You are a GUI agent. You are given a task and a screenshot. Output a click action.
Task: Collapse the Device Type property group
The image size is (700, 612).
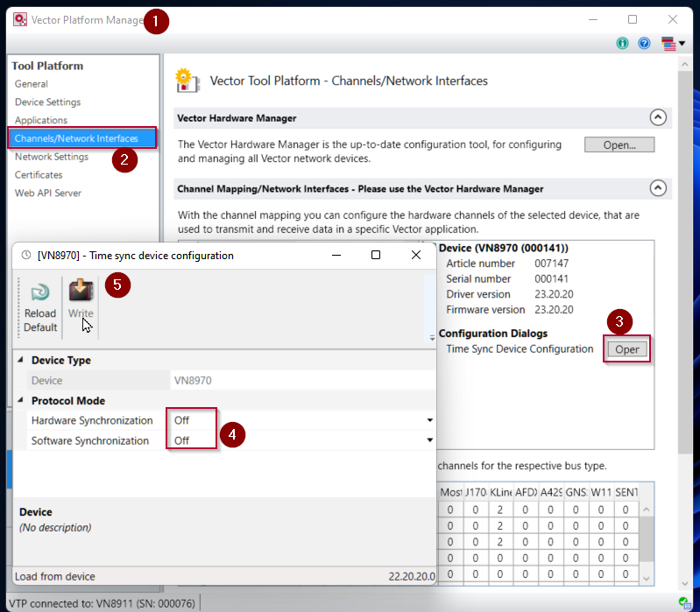point(22,361)
